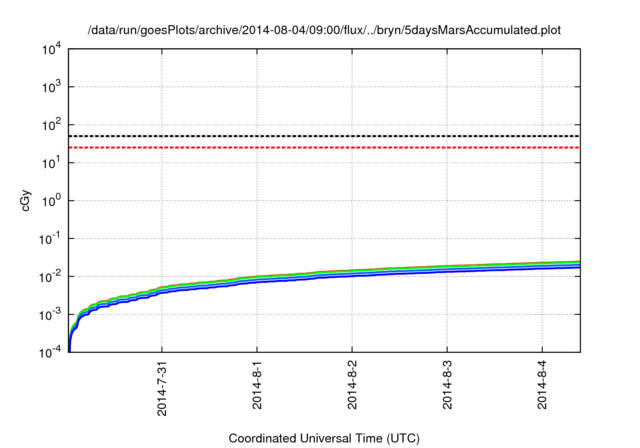This screenshot has height=448, width=640.
Task: Click the 2014-7-31 date tick label
Action: pyautogui.click(x=162, y=387)
